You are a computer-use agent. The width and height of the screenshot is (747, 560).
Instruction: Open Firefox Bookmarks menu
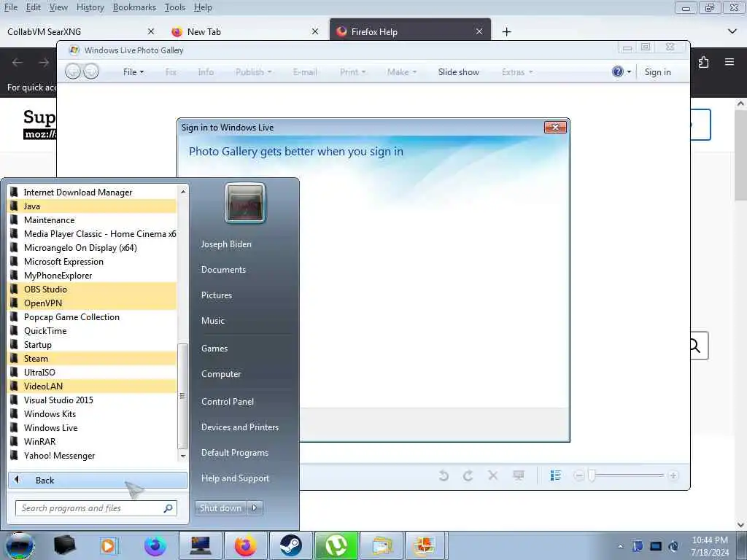134,7
